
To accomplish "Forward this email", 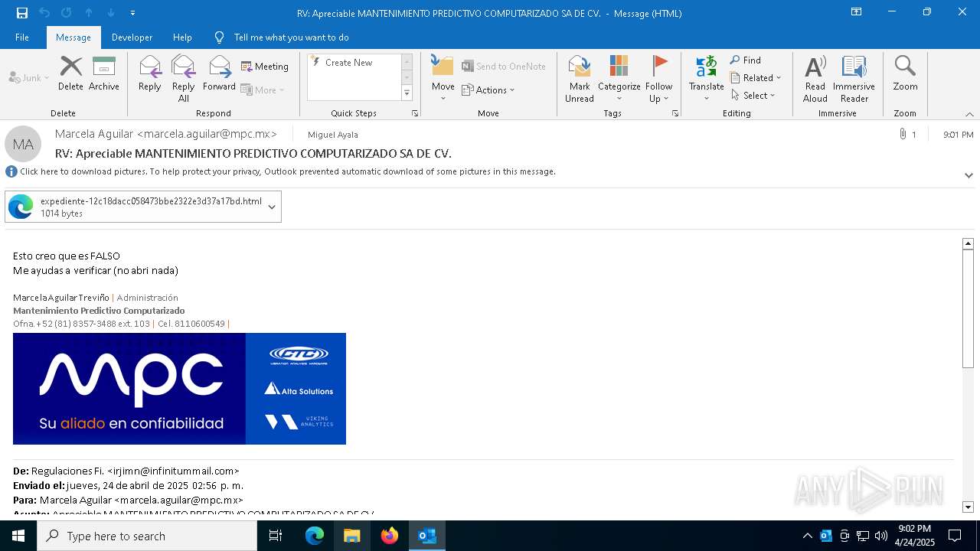I will (220, 73).
